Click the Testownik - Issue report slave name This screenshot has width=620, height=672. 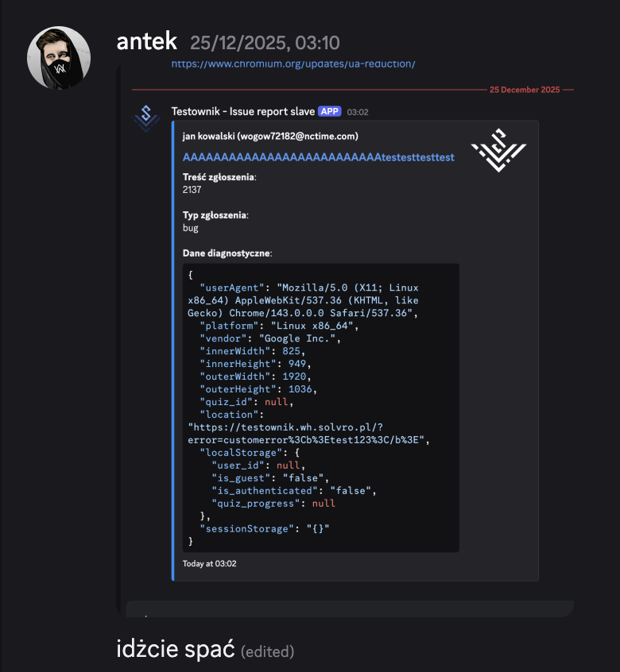242,111
